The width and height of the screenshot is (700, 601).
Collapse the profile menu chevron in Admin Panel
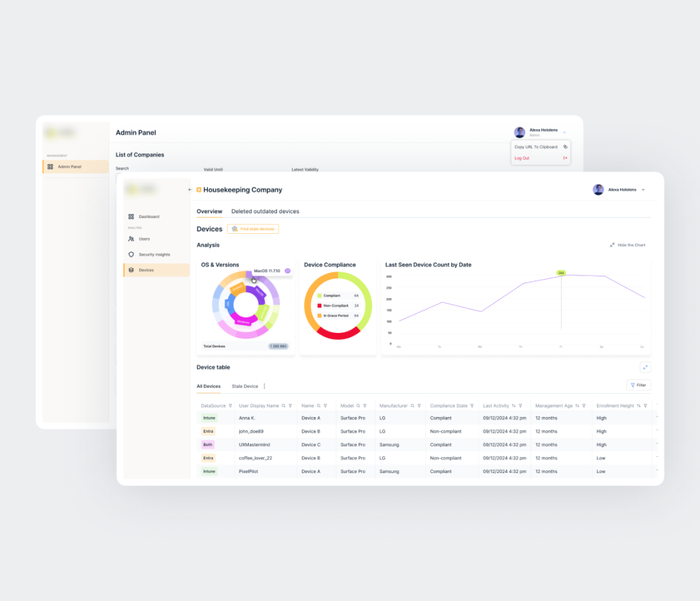[x=565, y=131]
